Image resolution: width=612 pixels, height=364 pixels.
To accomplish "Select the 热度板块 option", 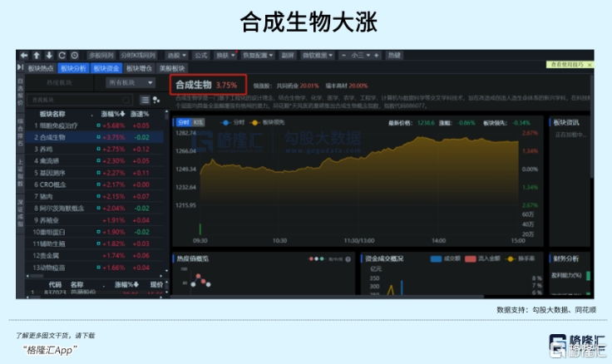I will click(59, 83).
